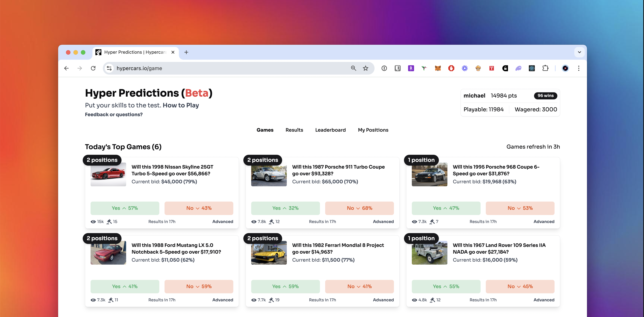Viewport: 644px width, 317px height.
Task: Click the Leaderboard tab
Action: point(331,130)
